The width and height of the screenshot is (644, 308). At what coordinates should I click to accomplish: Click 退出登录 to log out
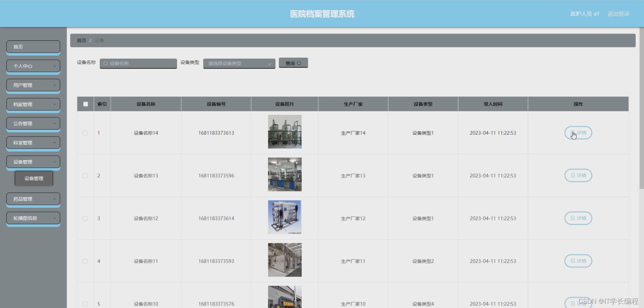[x=618, y=14]
